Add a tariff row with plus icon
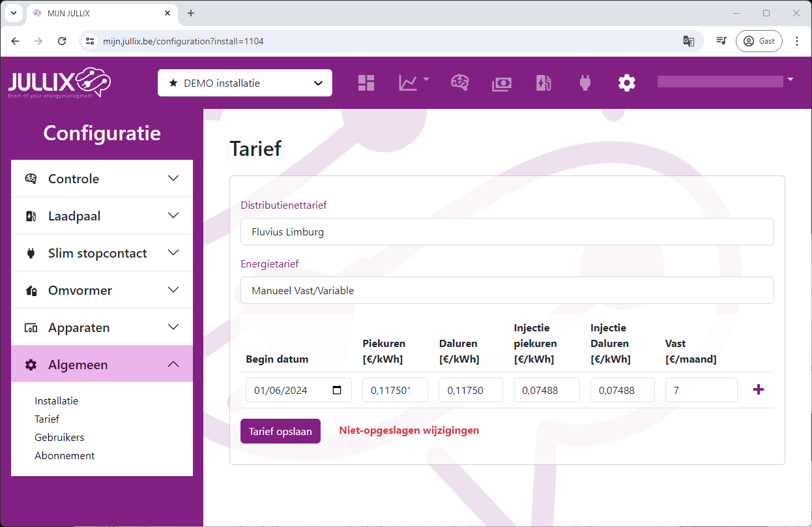 click(758, 390)
